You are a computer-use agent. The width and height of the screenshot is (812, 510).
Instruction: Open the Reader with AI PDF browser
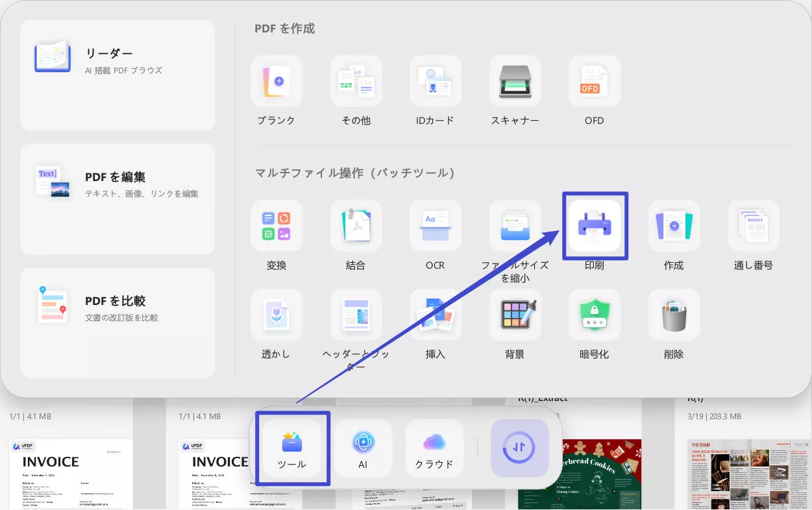tap(117, 75)
